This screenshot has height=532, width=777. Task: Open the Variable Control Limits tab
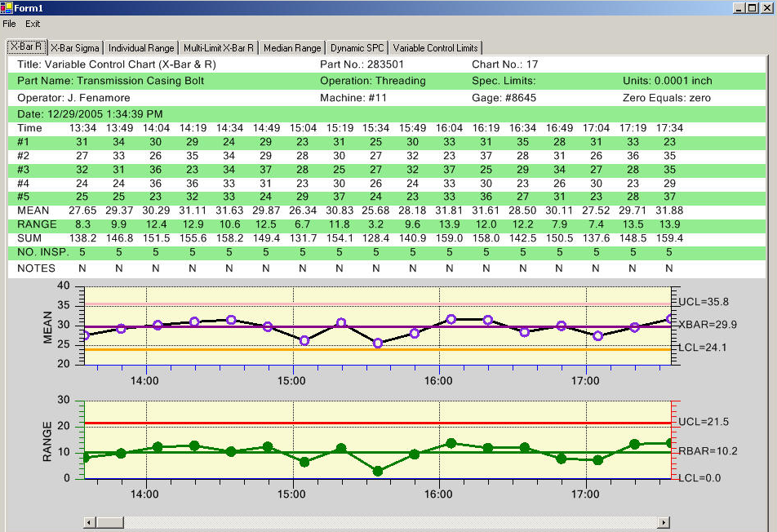click(436, 48)
